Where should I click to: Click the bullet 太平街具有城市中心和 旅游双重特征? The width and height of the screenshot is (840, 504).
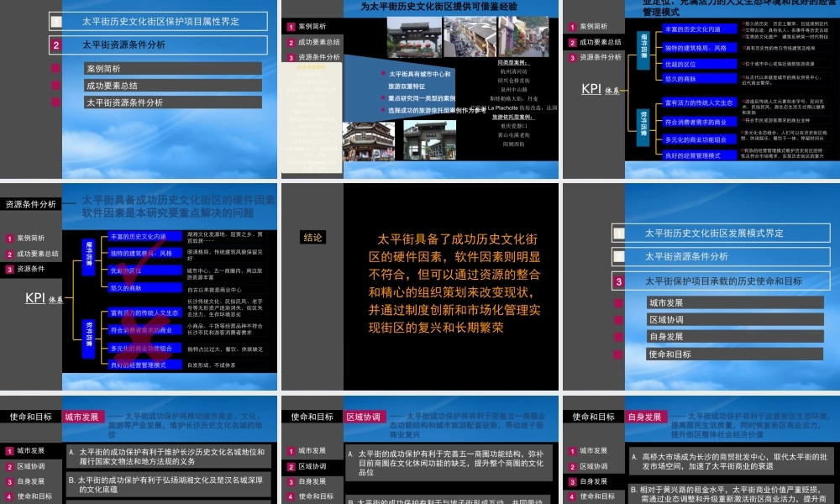pos(419,80)
